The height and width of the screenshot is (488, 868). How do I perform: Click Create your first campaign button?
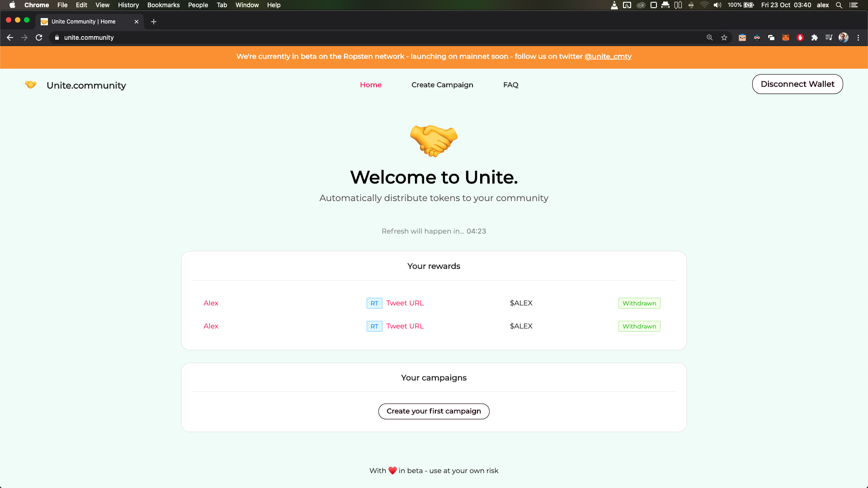(x=434, y=411)
